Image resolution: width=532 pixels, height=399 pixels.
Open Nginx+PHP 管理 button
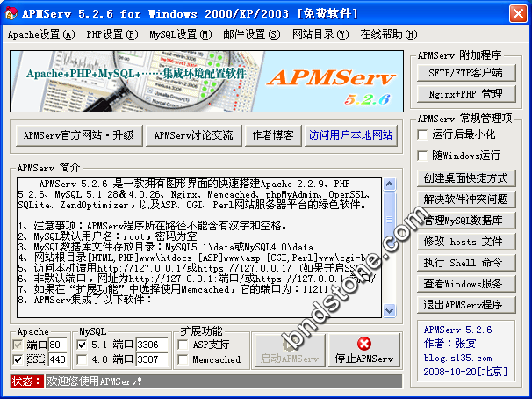pyautogui.click(x=466, y=94)
